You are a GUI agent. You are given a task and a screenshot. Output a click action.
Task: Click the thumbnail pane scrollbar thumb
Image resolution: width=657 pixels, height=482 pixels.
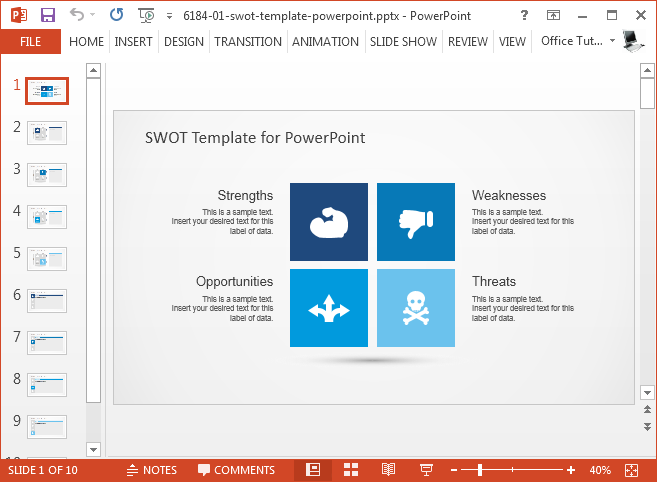pyautogui.click(x=93, y=240)
